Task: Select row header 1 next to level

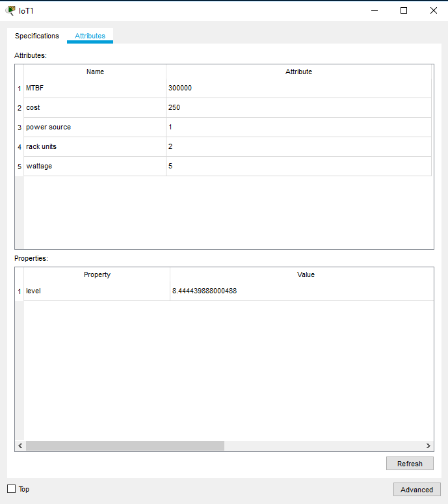Action: pyautogui.click(x=20, y=291)
